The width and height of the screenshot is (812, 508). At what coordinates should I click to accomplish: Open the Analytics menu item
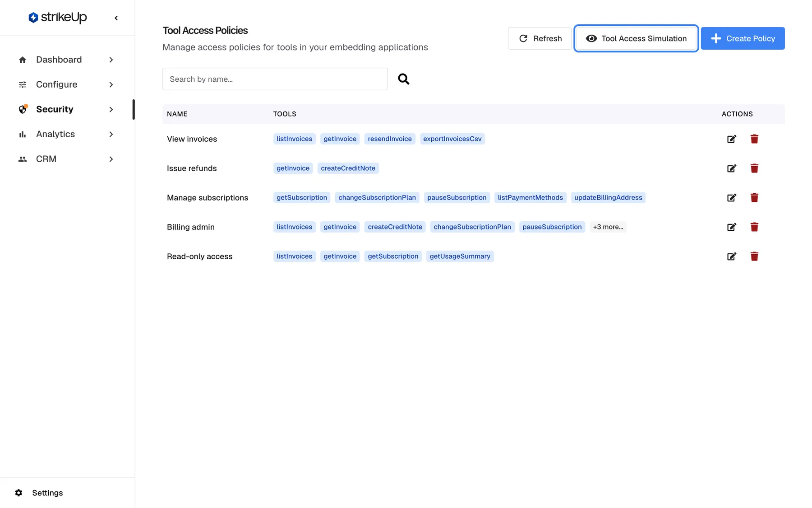pyautogui.click(x=67, y=134)
